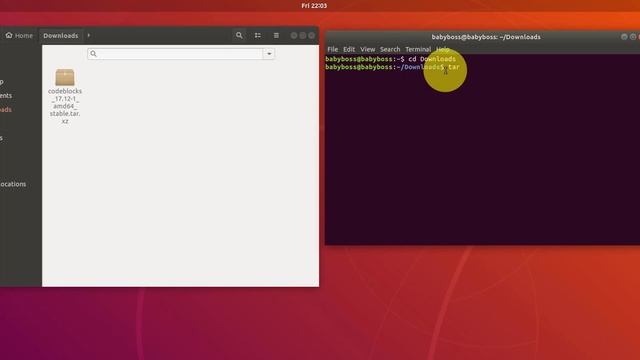The width and height of the screenshot is (640, 360).
Task: Click the path forward arrow after Downloads
Action: [x=89, y=36]
